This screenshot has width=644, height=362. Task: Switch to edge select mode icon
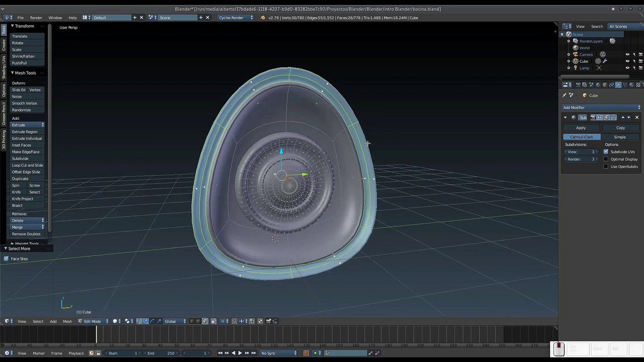click(x=198, y=321)
